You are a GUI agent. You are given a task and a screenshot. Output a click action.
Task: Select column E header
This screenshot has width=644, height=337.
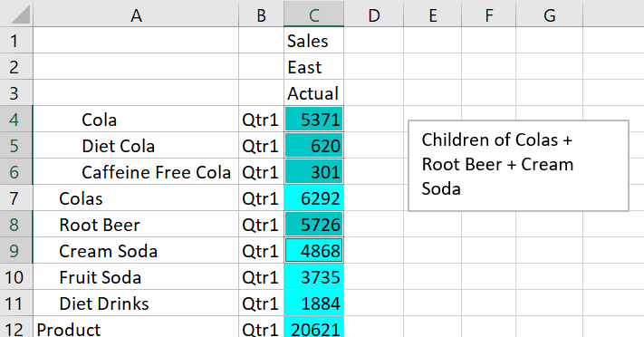coord(432,14)
